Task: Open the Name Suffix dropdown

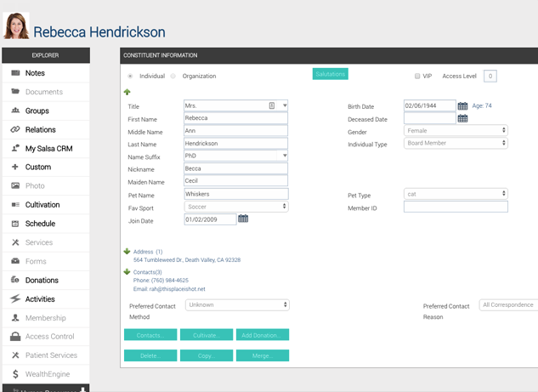Action: (235, 156)
